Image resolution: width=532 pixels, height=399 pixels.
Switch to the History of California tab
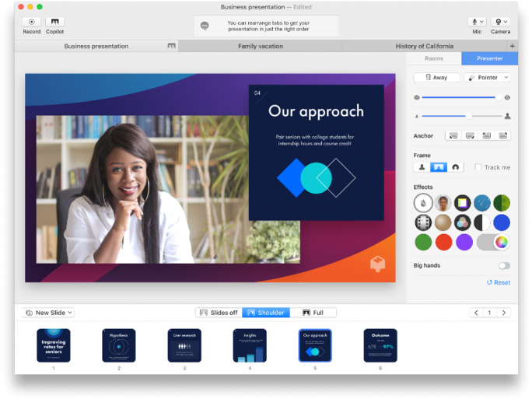(425, 46)
